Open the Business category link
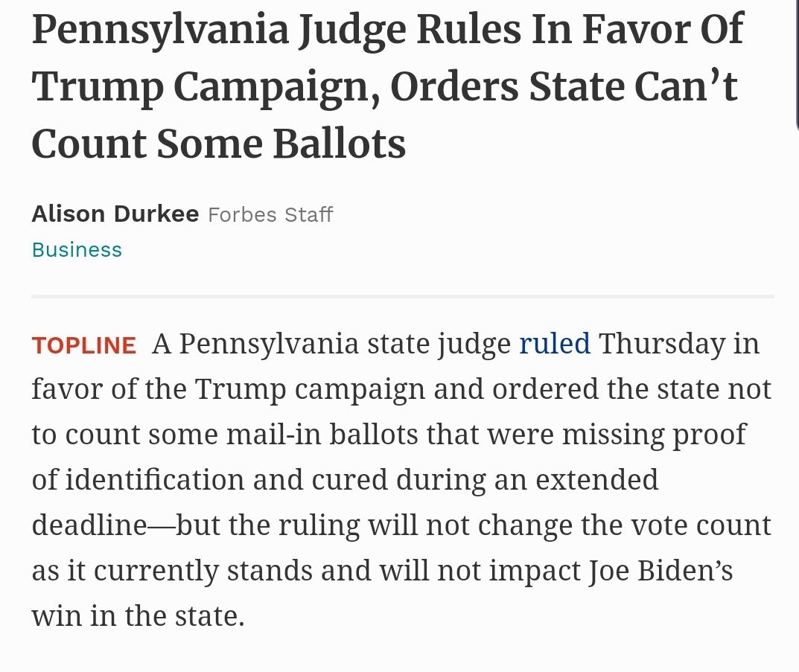The height and width of the screenshot is (672, 799). click(77, 250)
